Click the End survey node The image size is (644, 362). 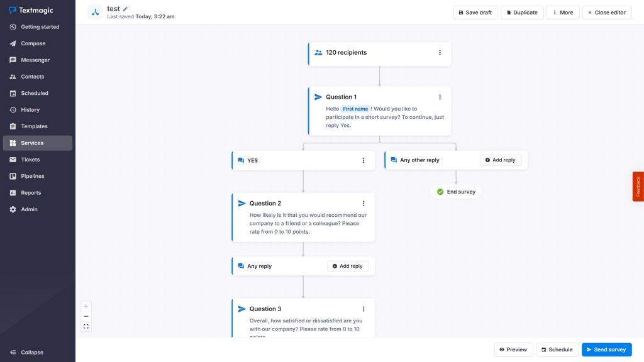456,192
